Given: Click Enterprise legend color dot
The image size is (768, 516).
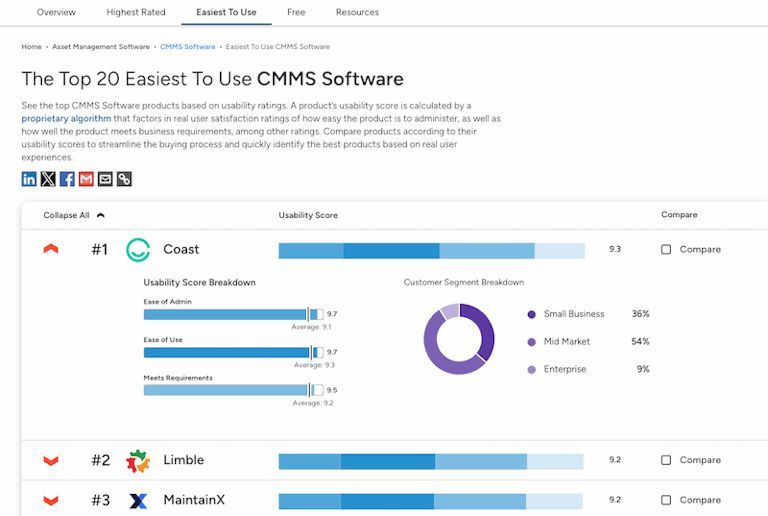Looking at the screenshot, I should (531, 370).
